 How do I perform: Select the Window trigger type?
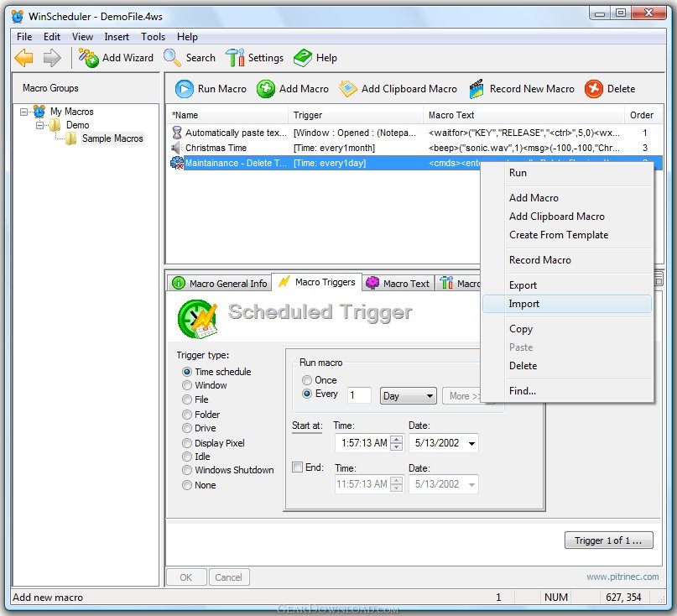[187, 385]
